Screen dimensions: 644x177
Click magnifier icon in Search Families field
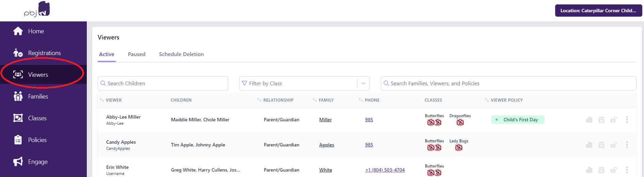(386, 83)
